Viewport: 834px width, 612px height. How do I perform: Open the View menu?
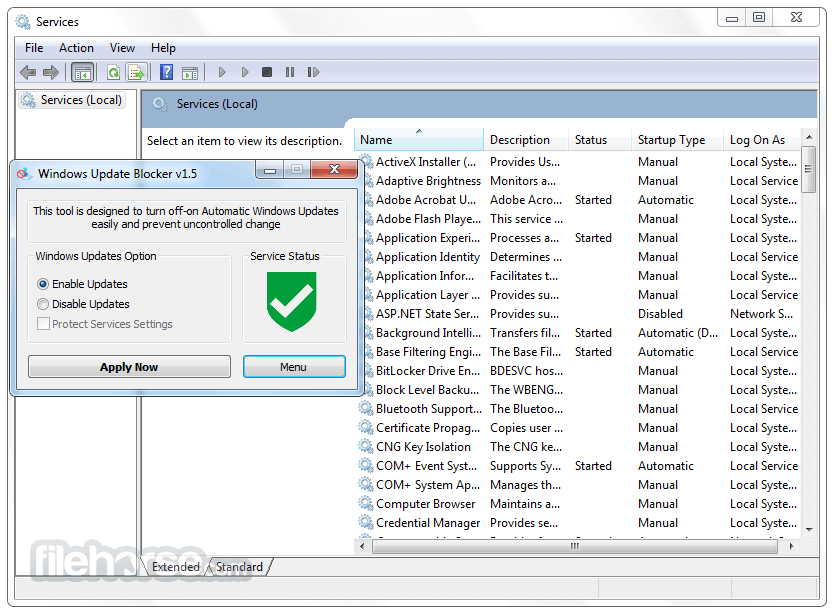click(x=122, y=48)
